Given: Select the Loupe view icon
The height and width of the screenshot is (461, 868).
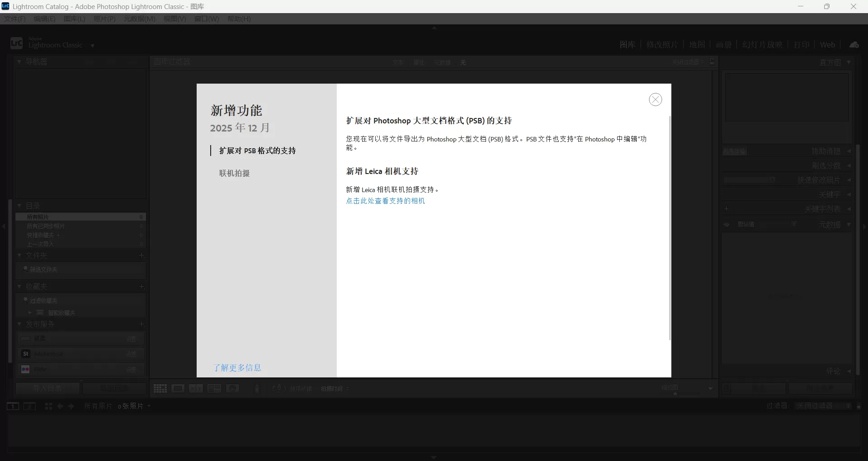Looking at the screenshot, I should pos(178,389).
